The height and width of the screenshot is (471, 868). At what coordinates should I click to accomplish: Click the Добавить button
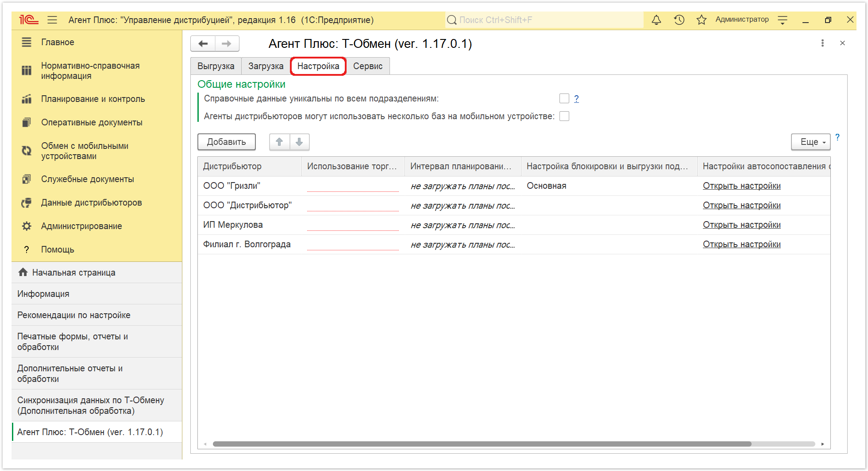click(x=226, y=142)
